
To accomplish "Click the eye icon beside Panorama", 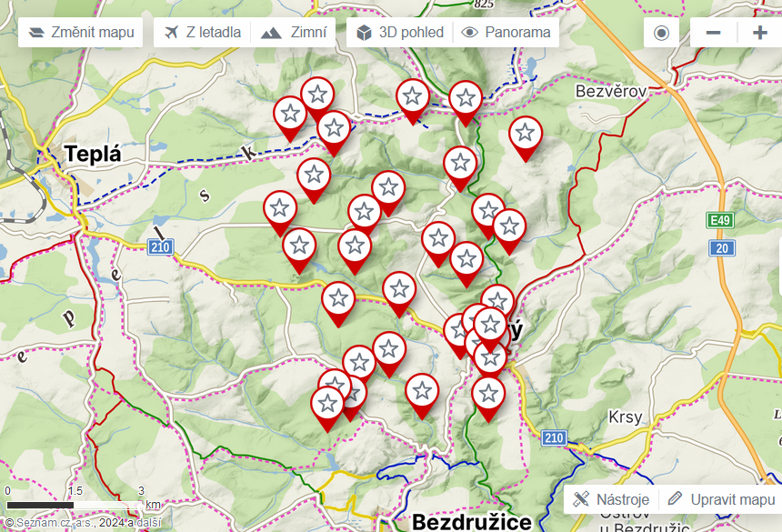I will tap(469, 33).
